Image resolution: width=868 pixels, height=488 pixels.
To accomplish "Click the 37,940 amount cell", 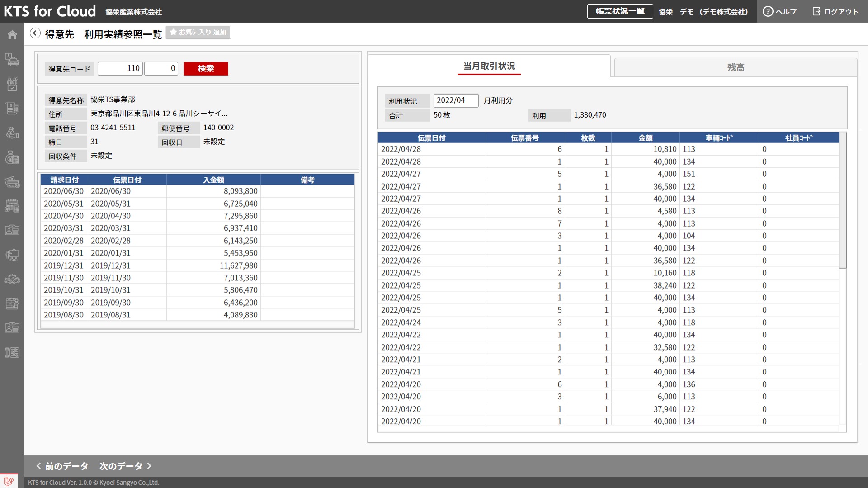I will (x=665, y=409).
